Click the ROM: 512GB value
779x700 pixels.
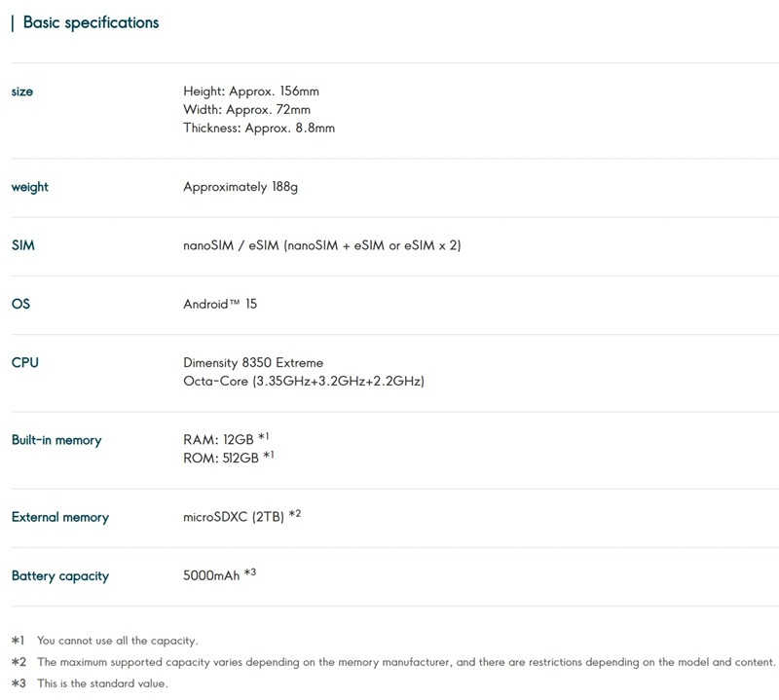[x=221, y=458]
